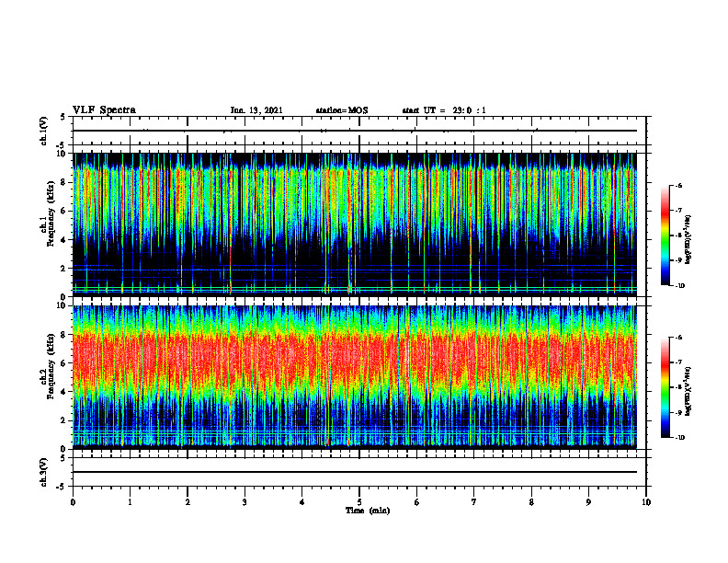Click the ch.1 spectrogram plot area
728x563 pixels.
tap(355, 224)
